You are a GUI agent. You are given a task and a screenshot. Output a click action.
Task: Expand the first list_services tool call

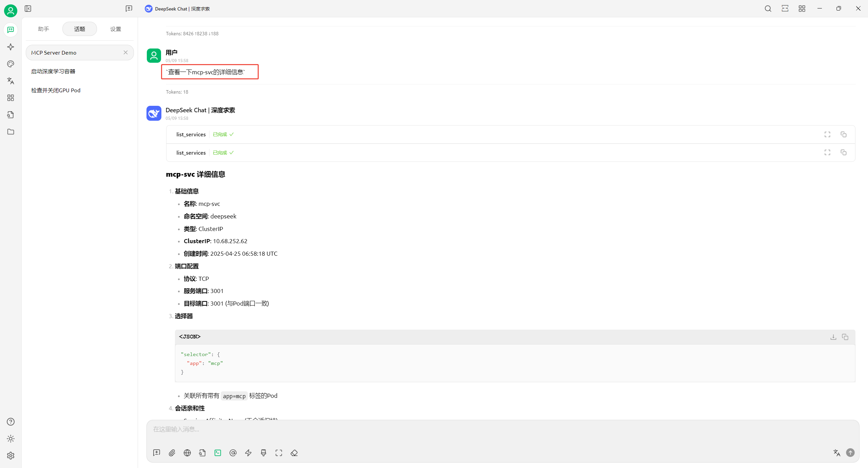[511, 134]
